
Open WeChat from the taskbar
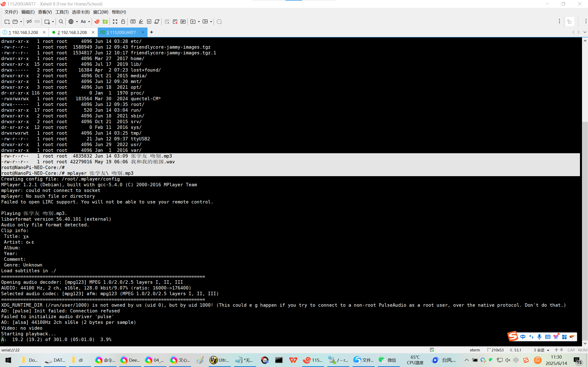(387, 360)
